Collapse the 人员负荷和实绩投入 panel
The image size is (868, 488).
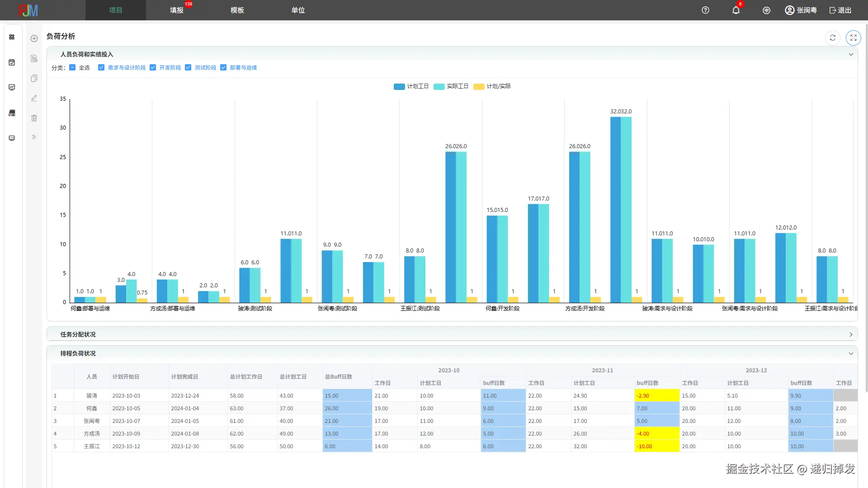pos(850,54)
